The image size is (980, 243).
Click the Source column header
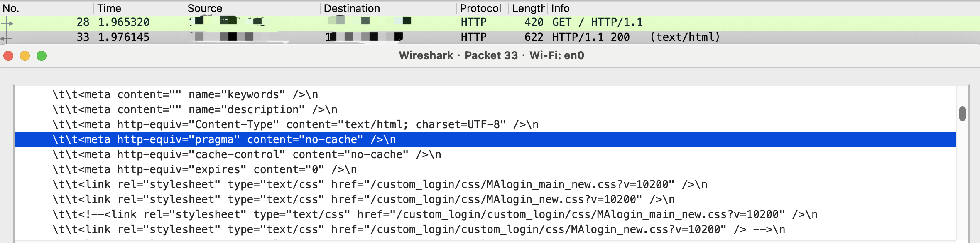click(205, 8)
